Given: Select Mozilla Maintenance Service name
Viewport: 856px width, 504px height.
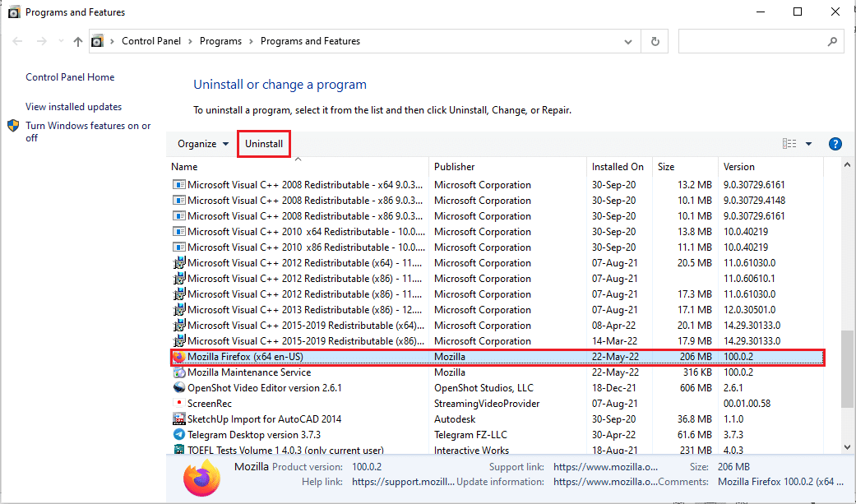Looking at the screenshot, I should click(249, 372).
